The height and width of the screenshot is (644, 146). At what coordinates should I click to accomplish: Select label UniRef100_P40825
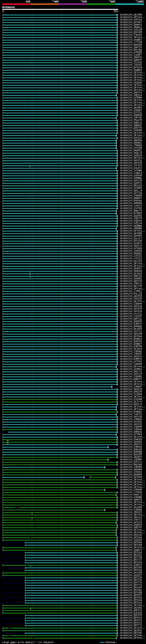131,299
